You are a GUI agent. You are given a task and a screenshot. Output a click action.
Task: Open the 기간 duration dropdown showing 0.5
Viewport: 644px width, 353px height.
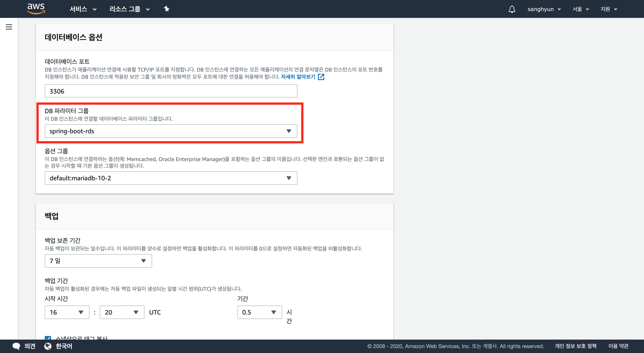(259, 312)
